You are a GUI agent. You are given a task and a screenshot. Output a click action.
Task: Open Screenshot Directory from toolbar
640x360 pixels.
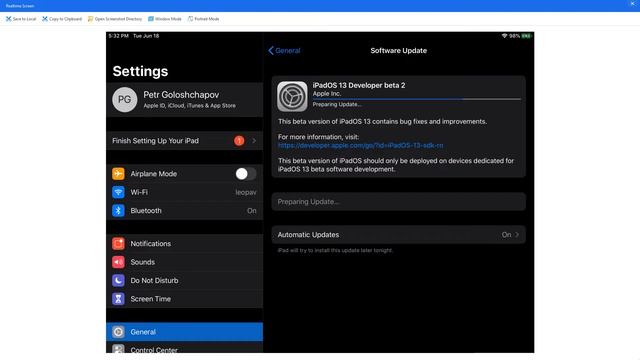tap(115, 19)
